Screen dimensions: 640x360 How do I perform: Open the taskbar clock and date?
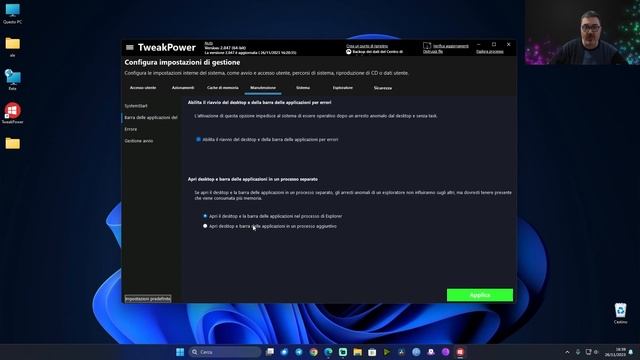tap(615, 352)
